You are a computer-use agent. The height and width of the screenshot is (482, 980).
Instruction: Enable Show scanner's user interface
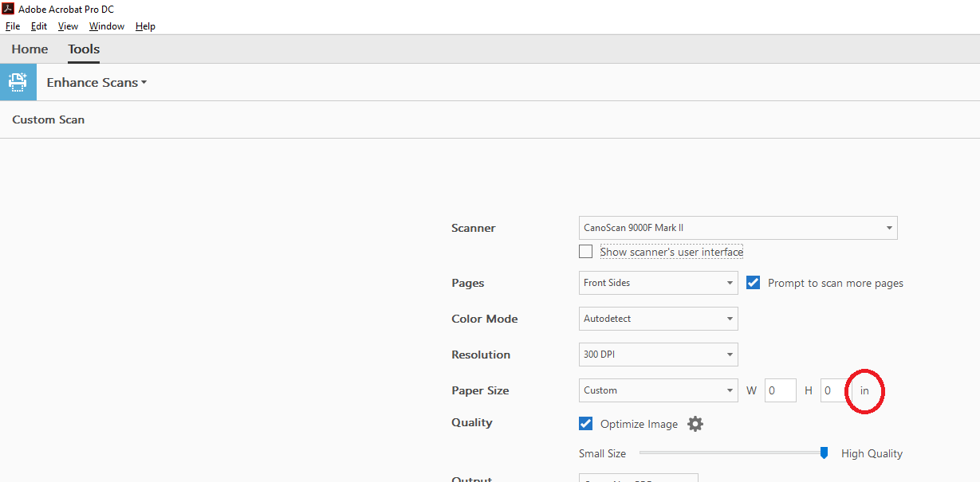pos(585,251)
